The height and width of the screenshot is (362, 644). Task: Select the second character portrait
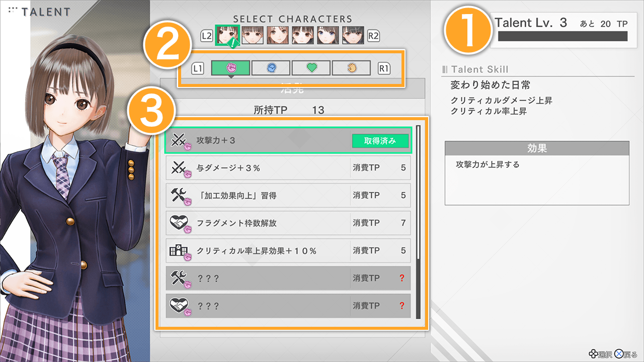(253, 35)
